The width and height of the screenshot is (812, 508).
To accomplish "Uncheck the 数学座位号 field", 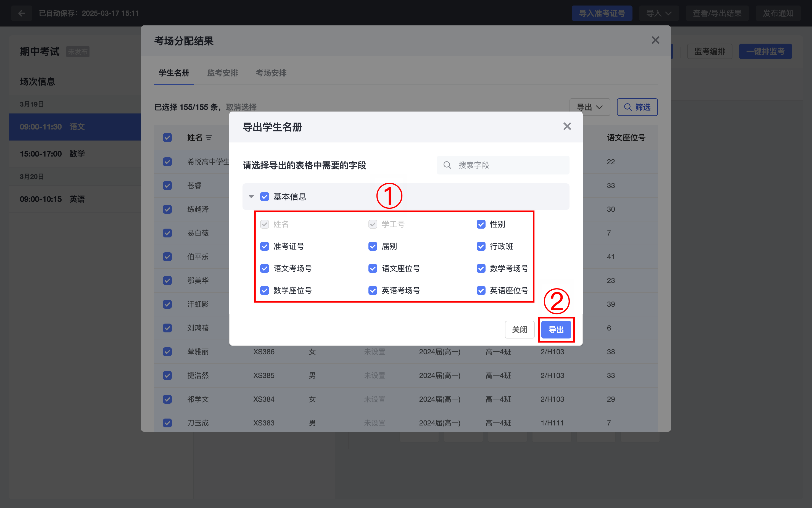I will (x=265, y=290).
